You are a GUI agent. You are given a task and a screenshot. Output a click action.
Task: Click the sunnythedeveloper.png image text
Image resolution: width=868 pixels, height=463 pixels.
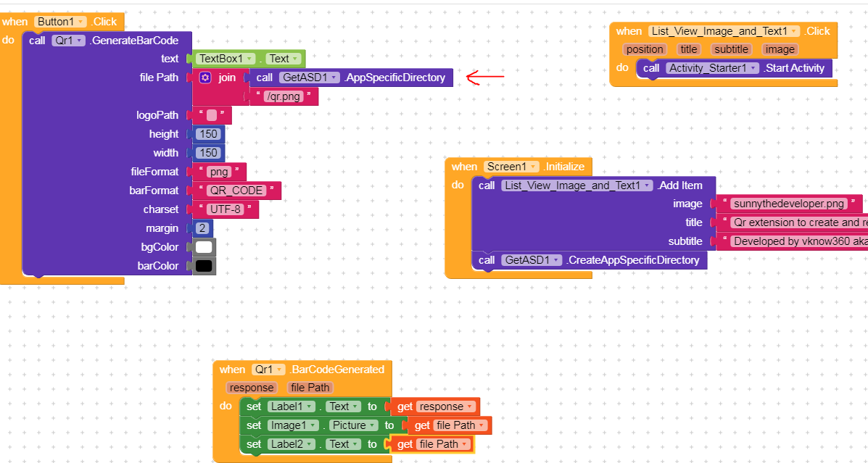790,204
